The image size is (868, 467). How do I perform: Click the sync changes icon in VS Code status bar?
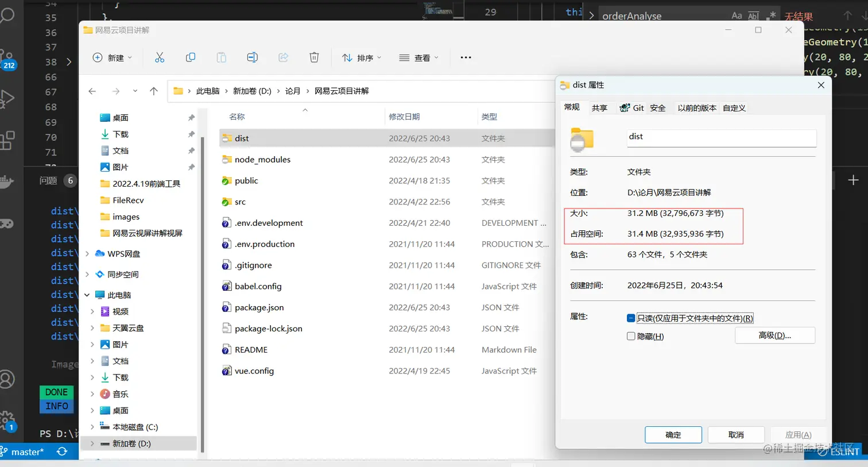coord(62,451)
